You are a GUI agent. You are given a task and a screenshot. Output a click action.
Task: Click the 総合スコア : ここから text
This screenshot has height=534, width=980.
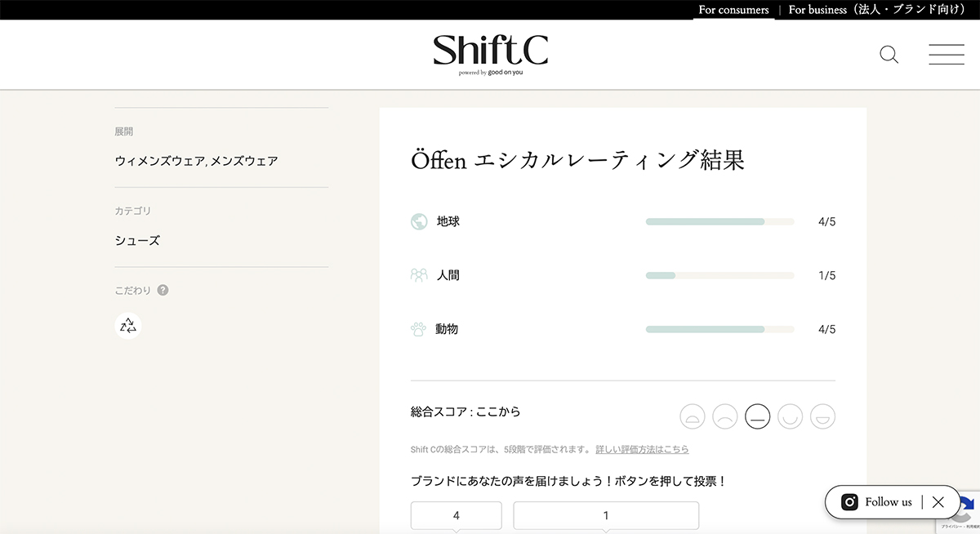click(465, 412)
